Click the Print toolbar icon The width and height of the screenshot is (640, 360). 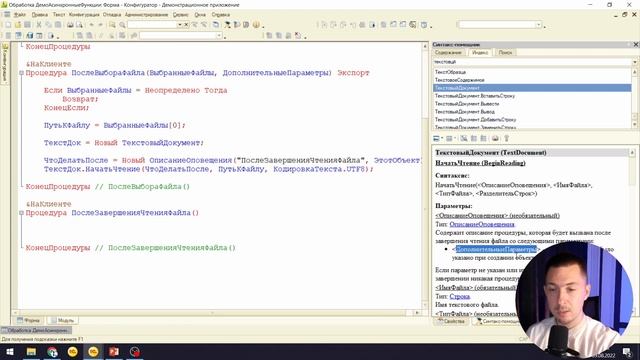pos(70,25)
